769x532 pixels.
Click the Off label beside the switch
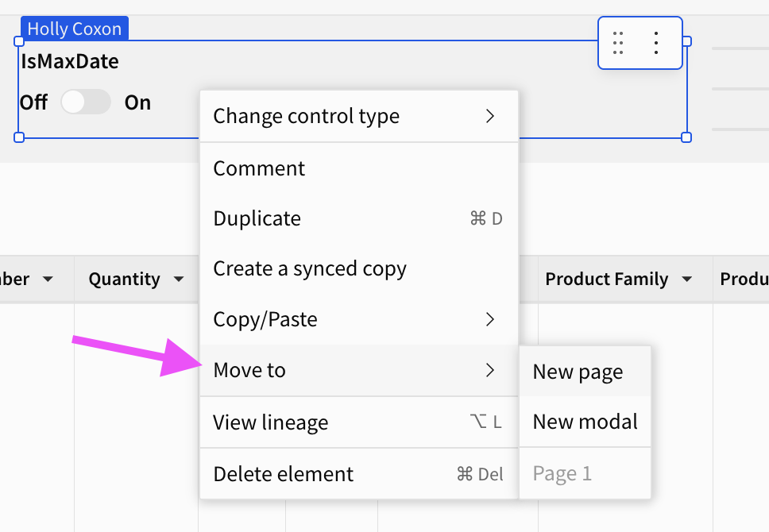pyautogui.click(x=33, y=102)
